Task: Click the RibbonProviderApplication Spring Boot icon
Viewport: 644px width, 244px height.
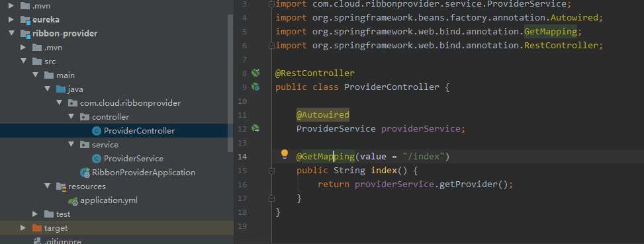Action: 85,173
